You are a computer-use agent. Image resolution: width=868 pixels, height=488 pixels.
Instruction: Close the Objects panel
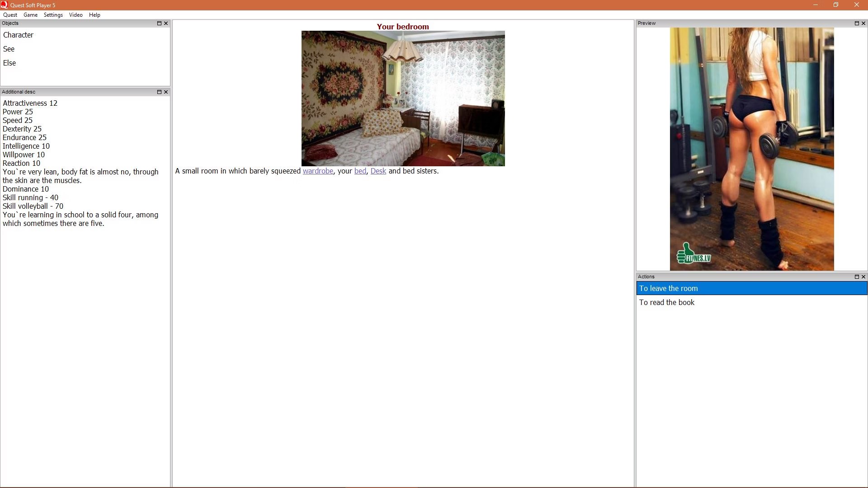pos(166,23)
